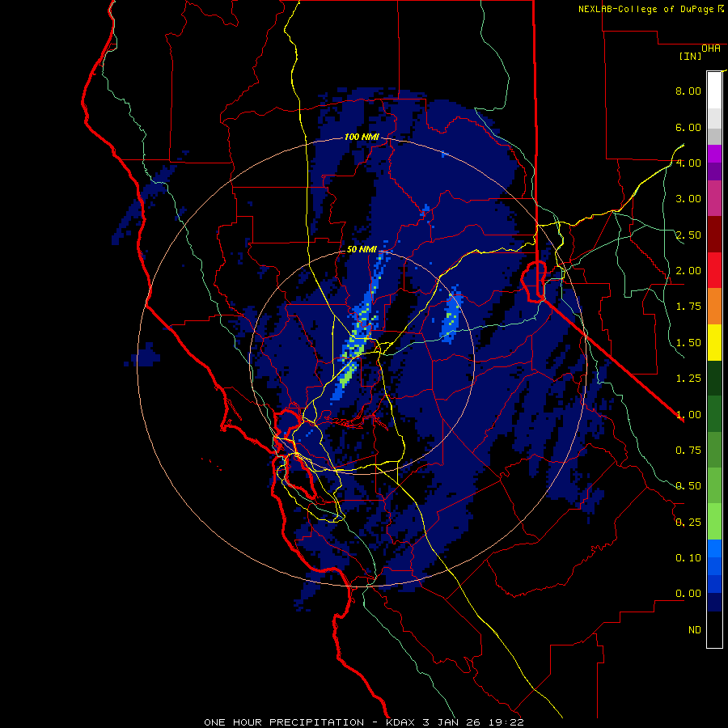Screen dimensions: 728x728
Task: Click the OHA product code label
Action: [x=711, y=49]
